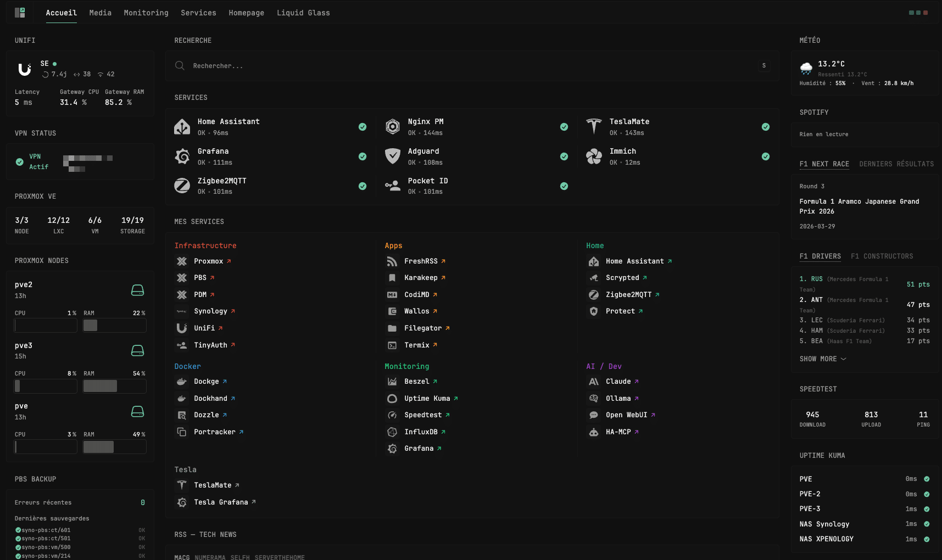Open the TeslaMate icon under Services
942x560 pixels.
click(x=594, y=126)
